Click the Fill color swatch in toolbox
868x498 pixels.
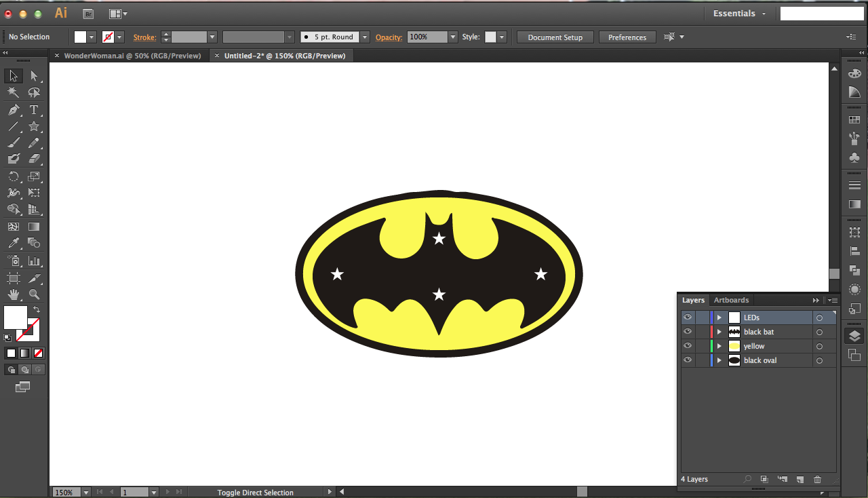click(x=15, y=317)
